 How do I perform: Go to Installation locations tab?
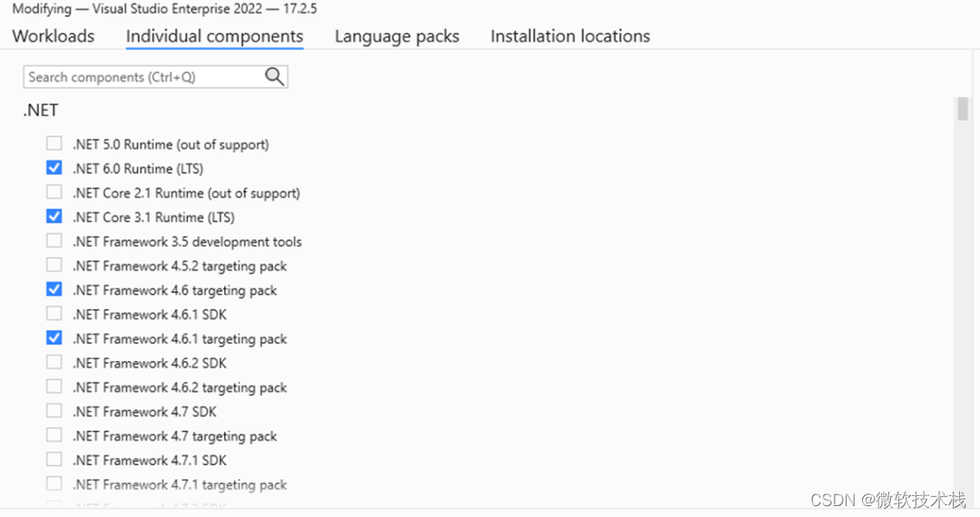pyautogui.click(x=570, y=36)
